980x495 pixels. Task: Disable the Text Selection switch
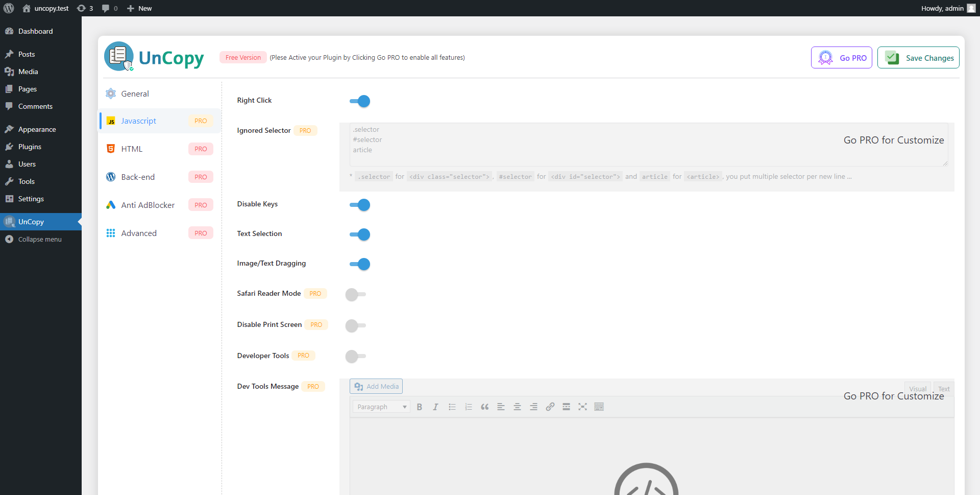(x=360, y=234)
